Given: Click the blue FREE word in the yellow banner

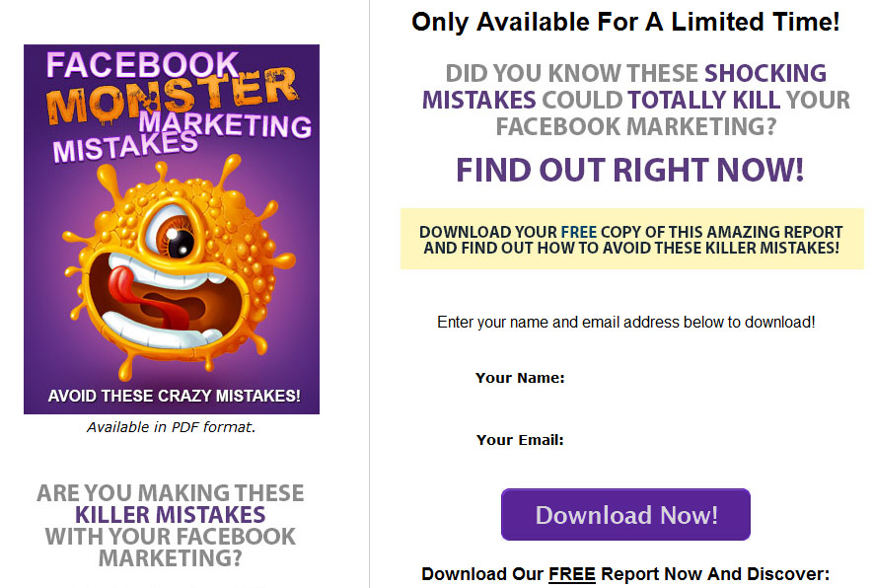Looking at the screenshot, I should (579, 232).
